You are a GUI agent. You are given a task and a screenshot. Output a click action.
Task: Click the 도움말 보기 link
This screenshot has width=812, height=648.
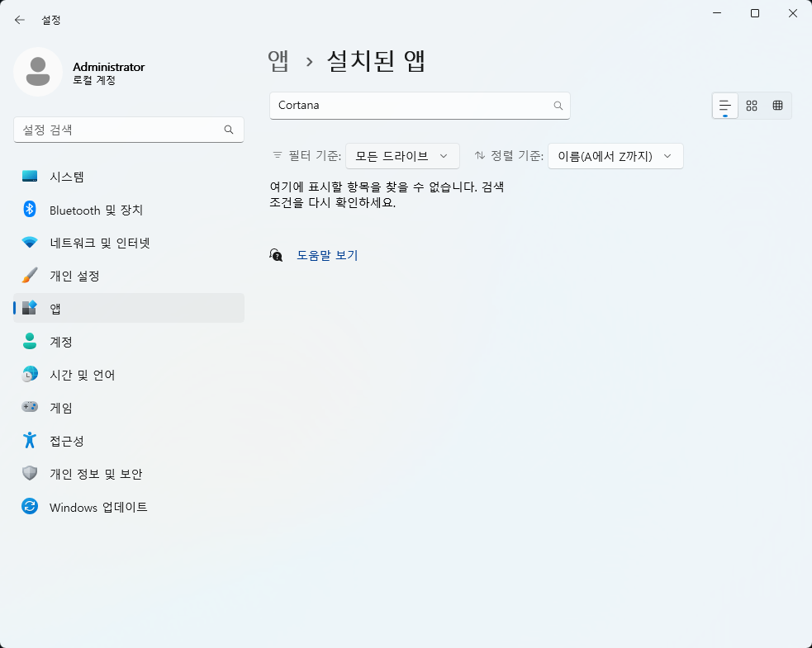pyautogui.click(x=327, y=255)
